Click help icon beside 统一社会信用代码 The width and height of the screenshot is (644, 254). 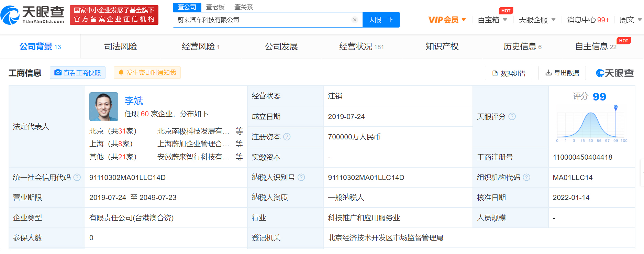coord(77,177)
